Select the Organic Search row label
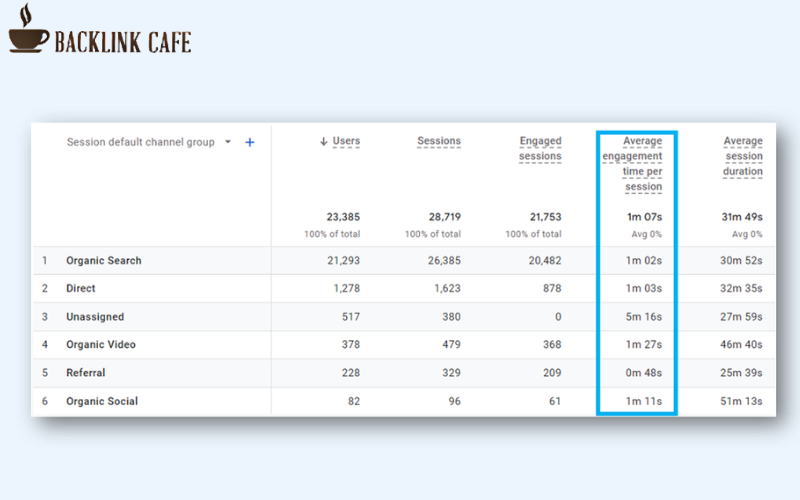This screenshot has height=500, width=800. point(104,261)
